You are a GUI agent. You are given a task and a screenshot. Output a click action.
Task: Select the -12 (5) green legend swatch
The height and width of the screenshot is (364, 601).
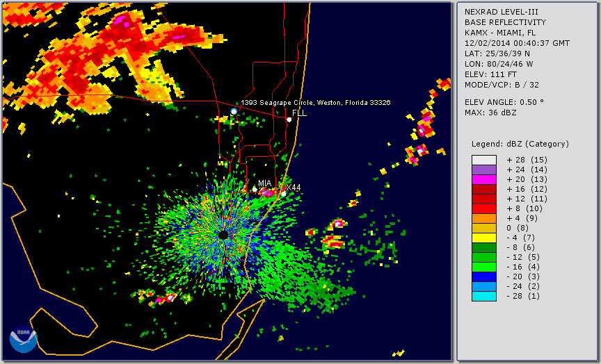[484, 257]
